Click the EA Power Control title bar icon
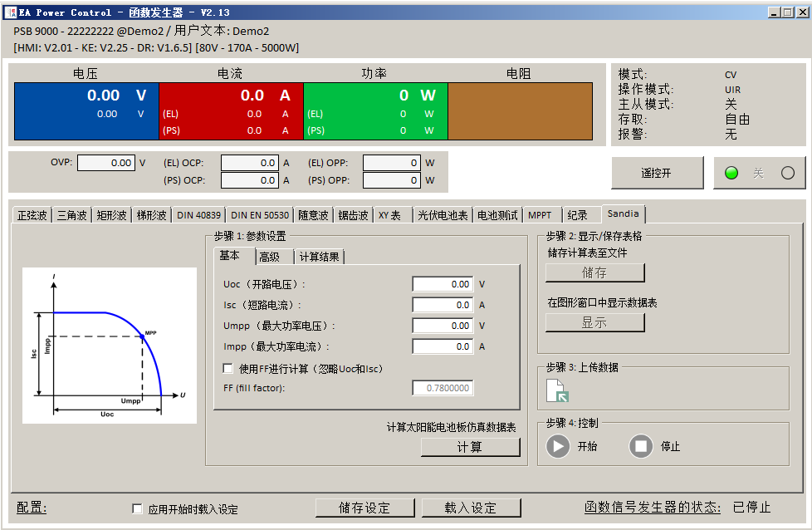This screenshot has height=530, width=812. [10, 12]
